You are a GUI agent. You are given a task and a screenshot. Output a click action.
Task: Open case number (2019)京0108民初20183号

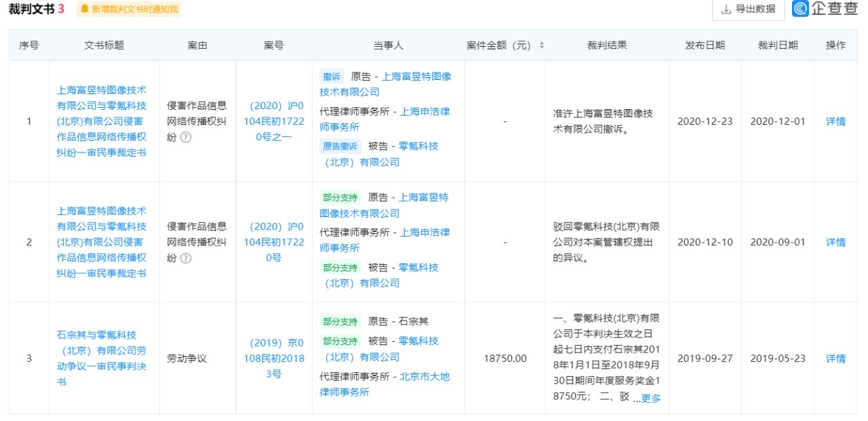(x=273, y=358)
